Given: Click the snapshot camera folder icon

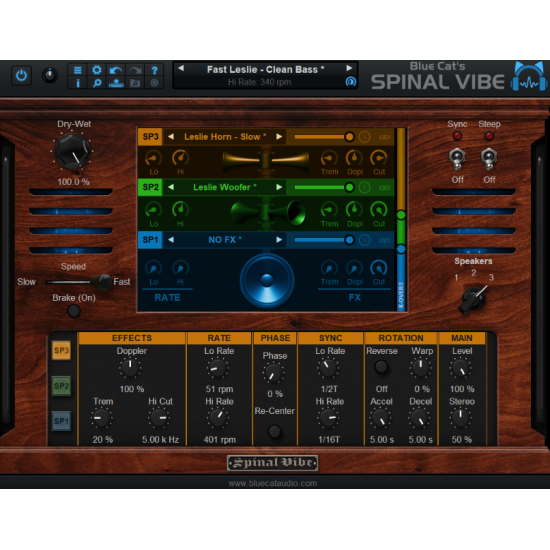Looking at the screenshot, I should click(135, 83).
